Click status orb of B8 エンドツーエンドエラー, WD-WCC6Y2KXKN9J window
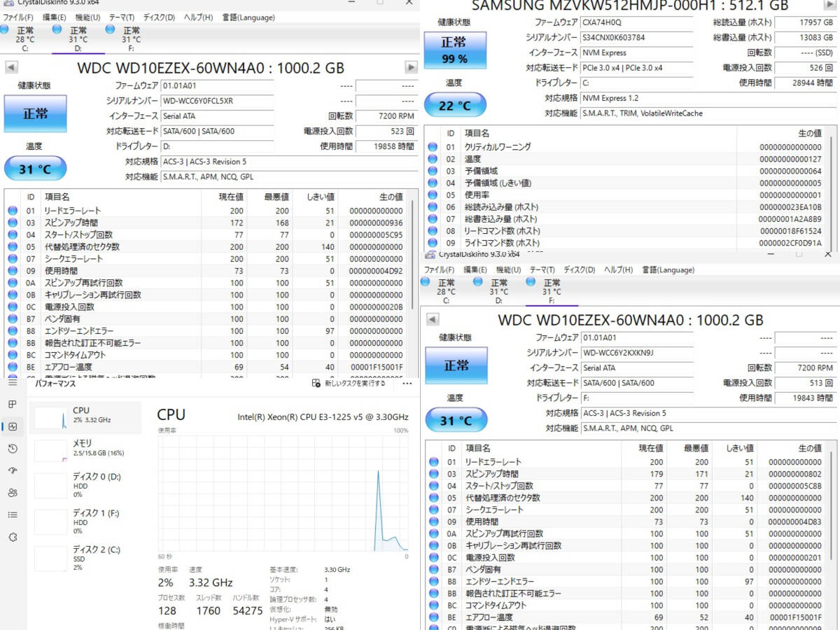 click(x=433, y=582)
